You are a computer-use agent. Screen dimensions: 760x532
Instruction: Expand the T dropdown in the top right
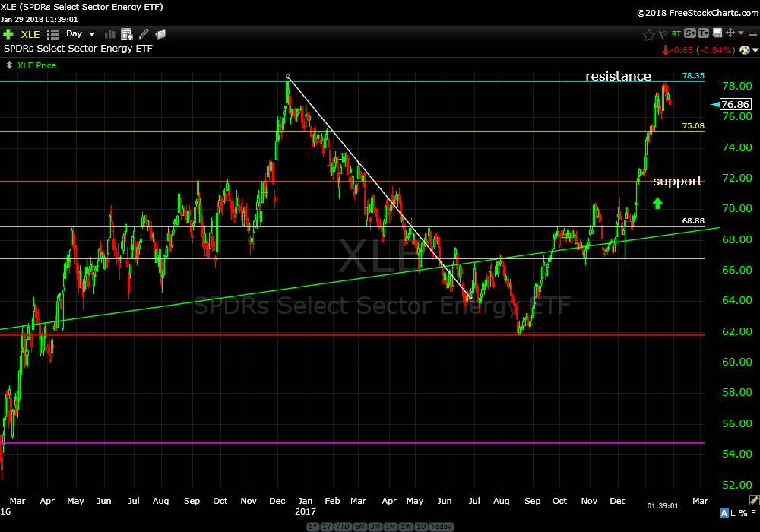coord(703,33)
